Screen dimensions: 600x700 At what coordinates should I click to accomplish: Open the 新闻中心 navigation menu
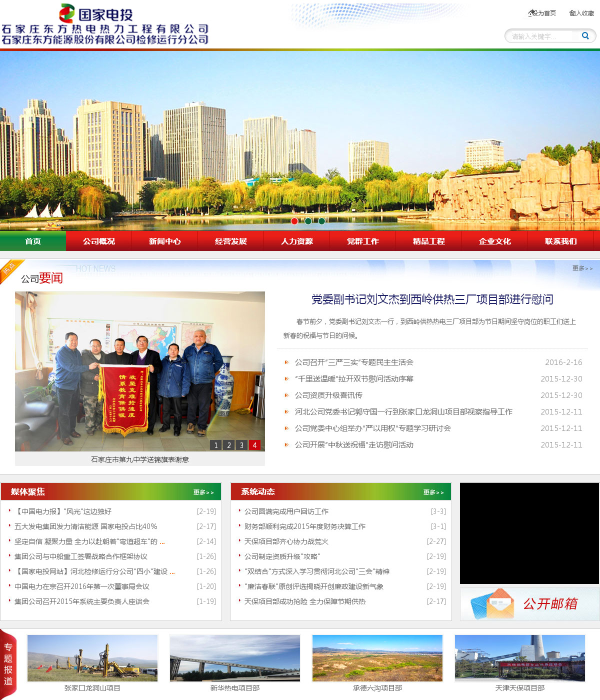[164, 241]
